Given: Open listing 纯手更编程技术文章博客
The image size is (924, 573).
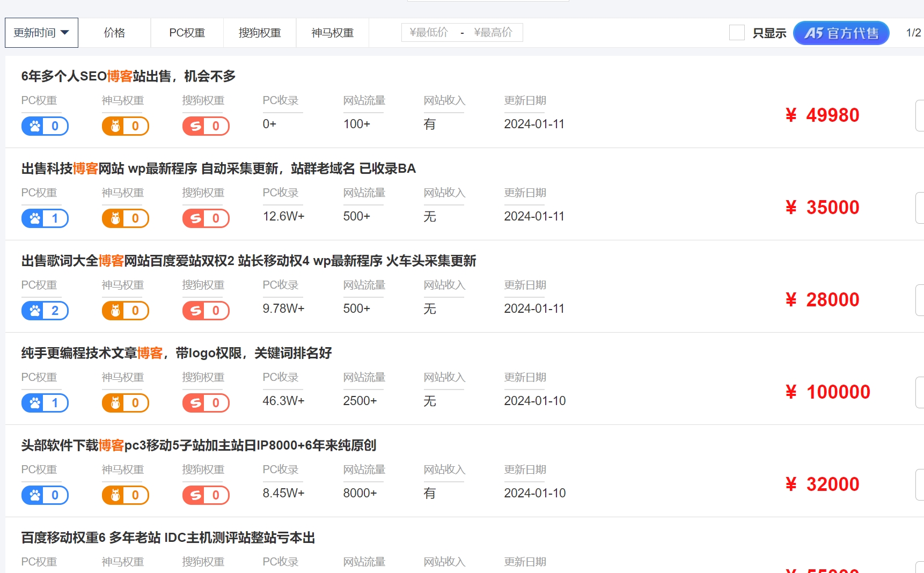Looking at the screenshot, I should (177, 353).
